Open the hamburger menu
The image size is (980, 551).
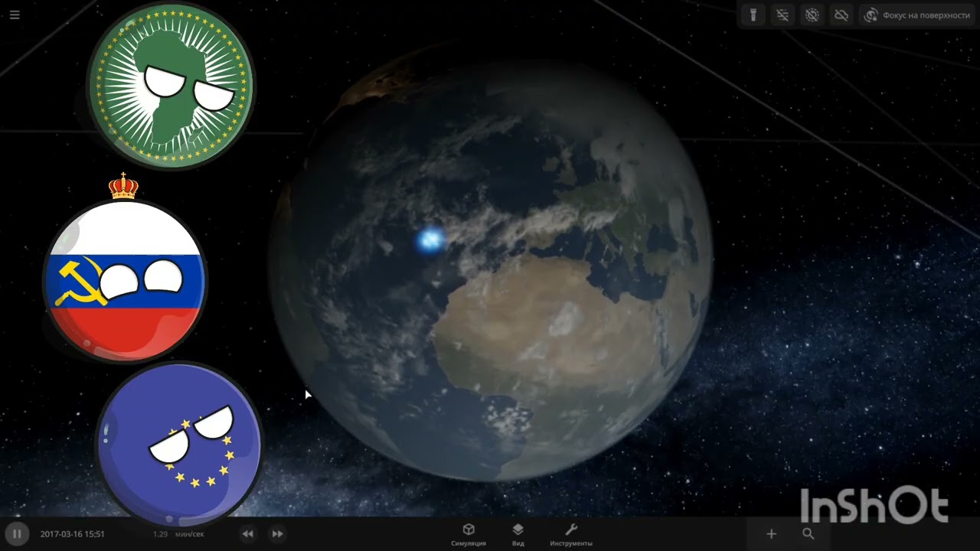coord(15,15)
